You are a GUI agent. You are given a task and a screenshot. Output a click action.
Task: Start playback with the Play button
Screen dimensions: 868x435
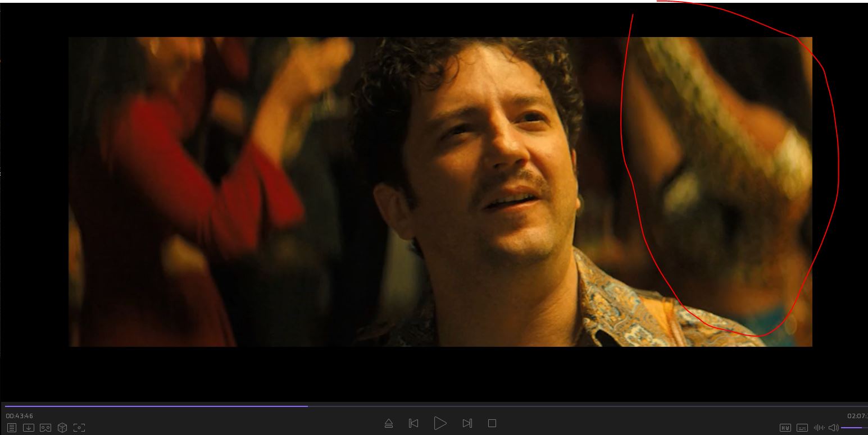[440, 423]
